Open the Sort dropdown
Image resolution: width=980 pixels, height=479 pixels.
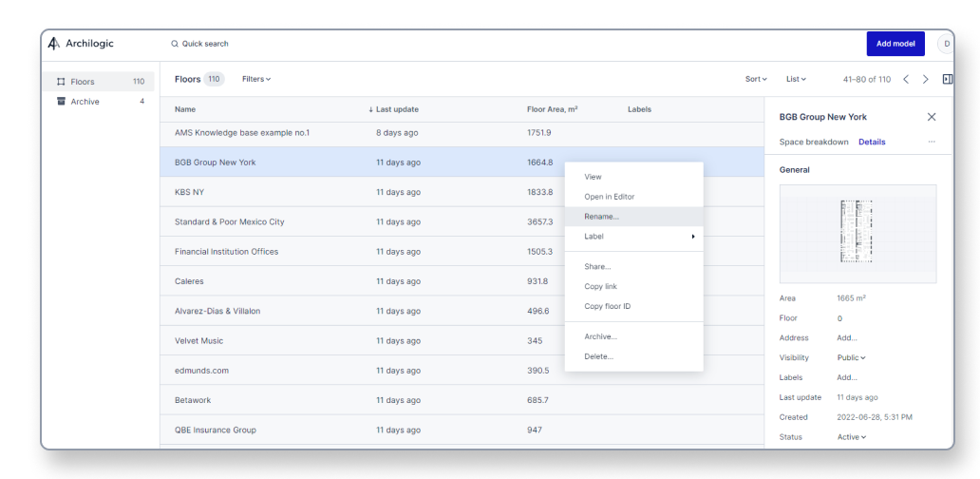click(756, 80)
